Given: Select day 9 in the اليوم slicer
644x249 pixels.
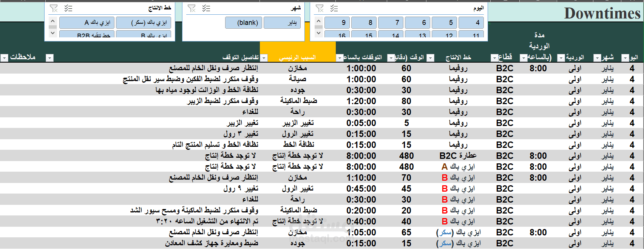Looking at the screenshot, I should coord(337,23).
